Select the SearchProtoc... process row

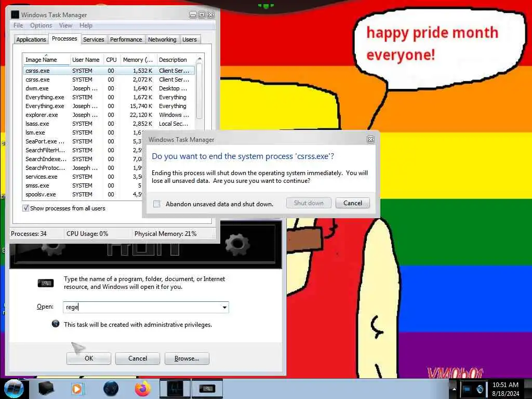(x=83, y=168)
